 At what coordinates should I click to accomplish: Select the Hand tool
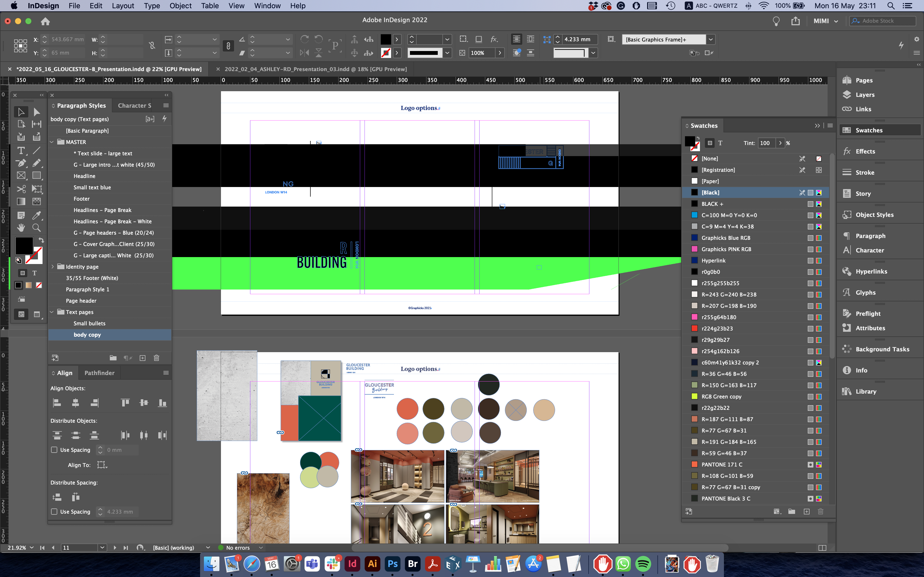(x=21, y=228)
